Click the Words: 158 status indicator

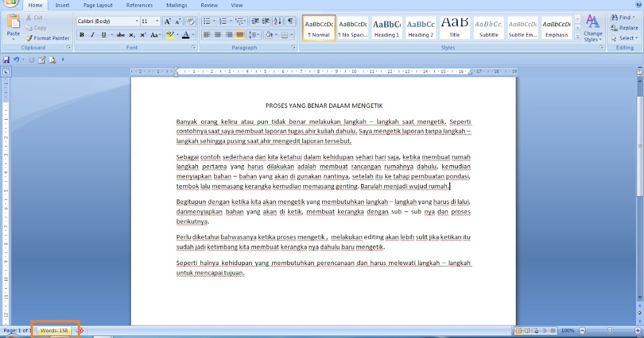[x=54, y=330]
